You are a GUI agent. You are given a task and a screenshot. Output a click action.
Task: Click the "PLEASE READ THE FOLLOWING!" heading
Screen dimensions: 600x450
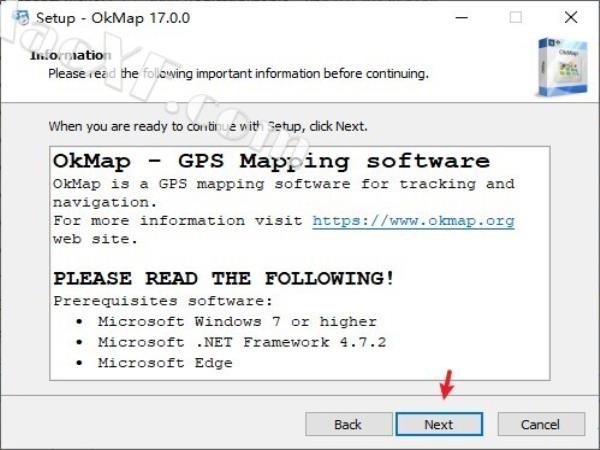[223, 278]
